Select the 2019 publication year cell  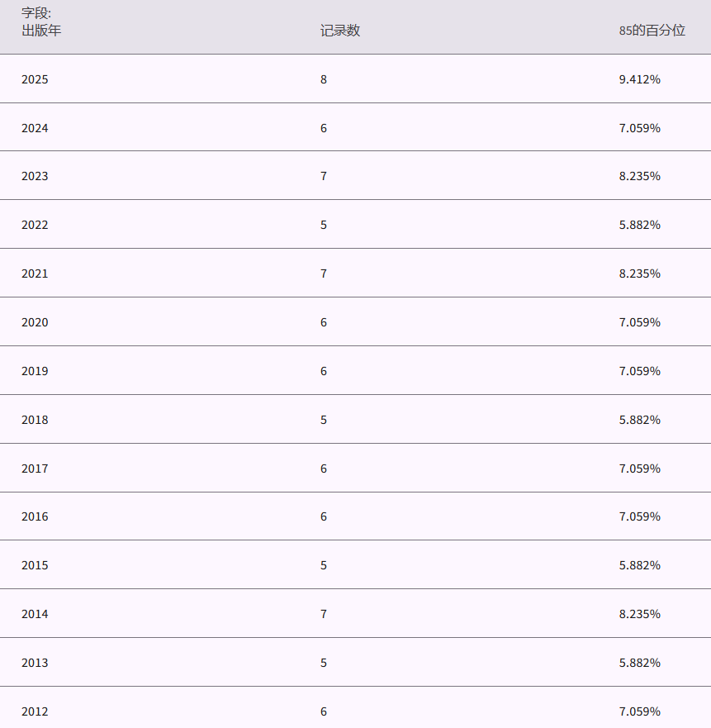click(35, 371)
